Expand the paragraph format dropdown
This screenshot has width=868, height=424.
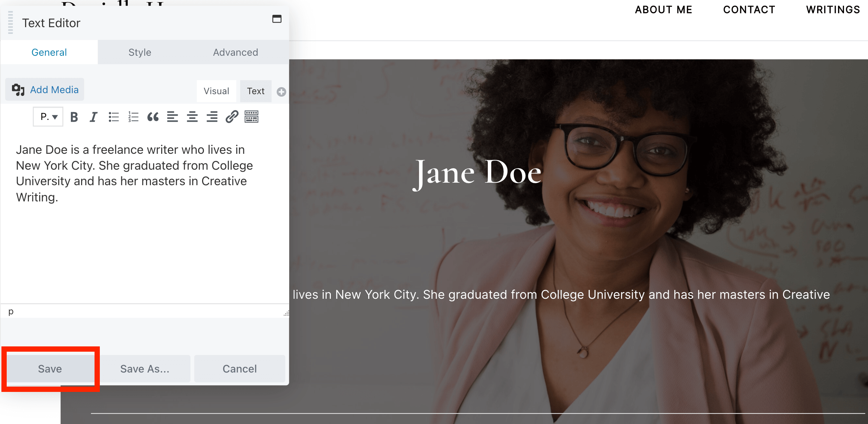(48, 116)
